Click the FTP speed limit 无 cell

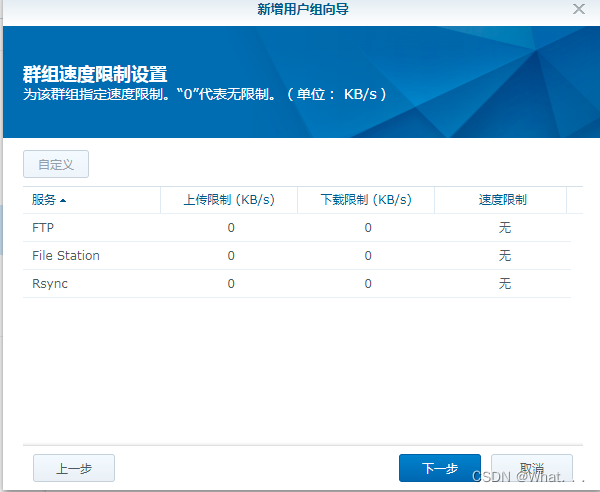pos(504,228)
